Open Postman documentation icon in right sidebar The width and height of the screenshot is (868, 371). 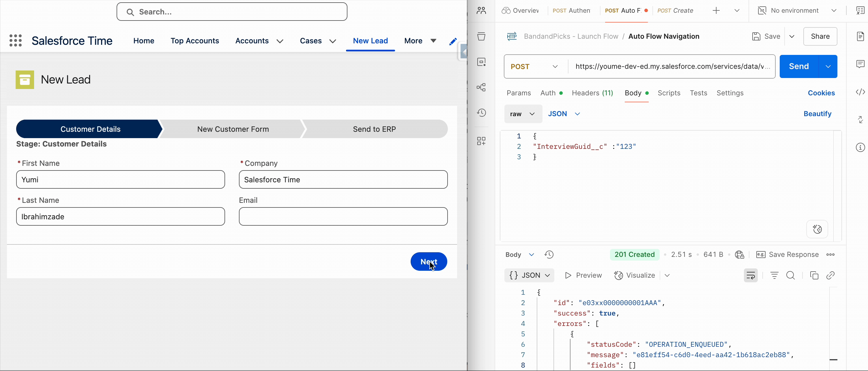pyautogui.click(x=860, y=36)
